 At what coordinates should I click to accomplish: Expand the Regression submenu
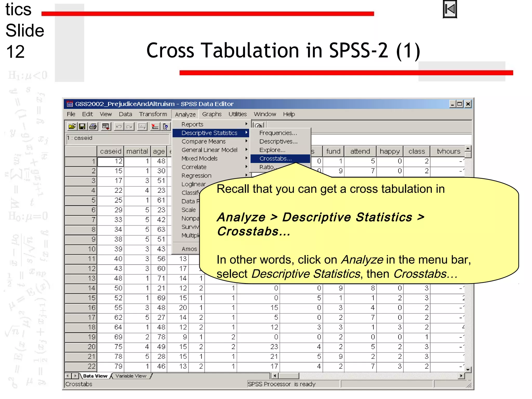211,176
